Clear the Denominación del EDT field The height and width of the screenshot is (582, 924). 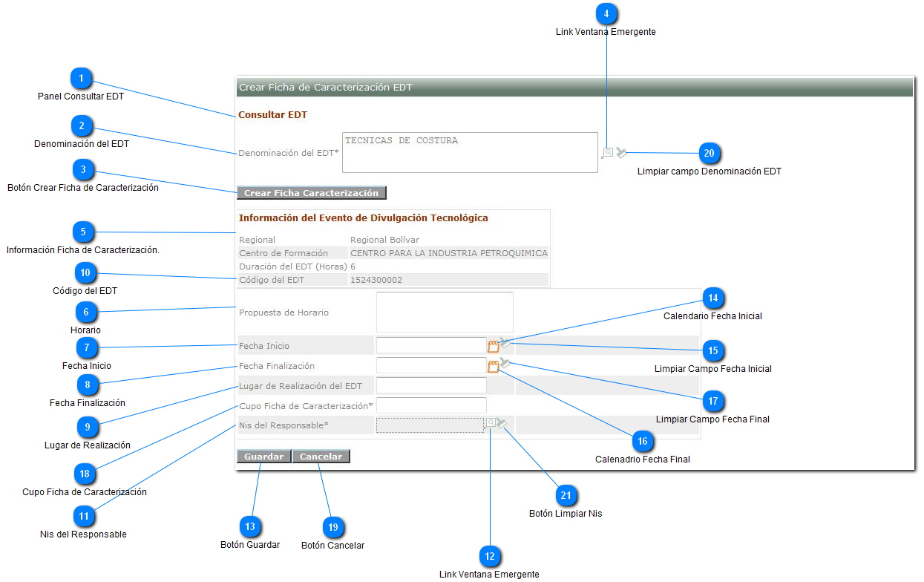click(x=621, y=152)
